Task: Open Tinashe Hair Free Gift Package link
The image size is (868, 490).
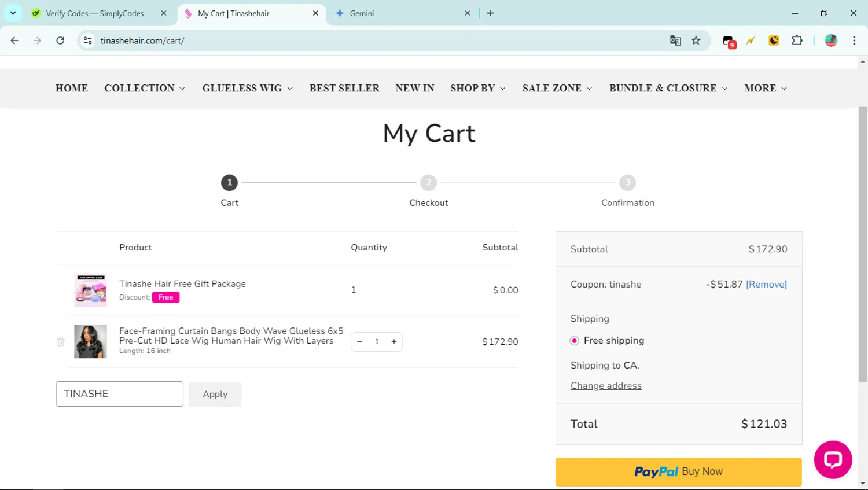Action: point(182,283)
